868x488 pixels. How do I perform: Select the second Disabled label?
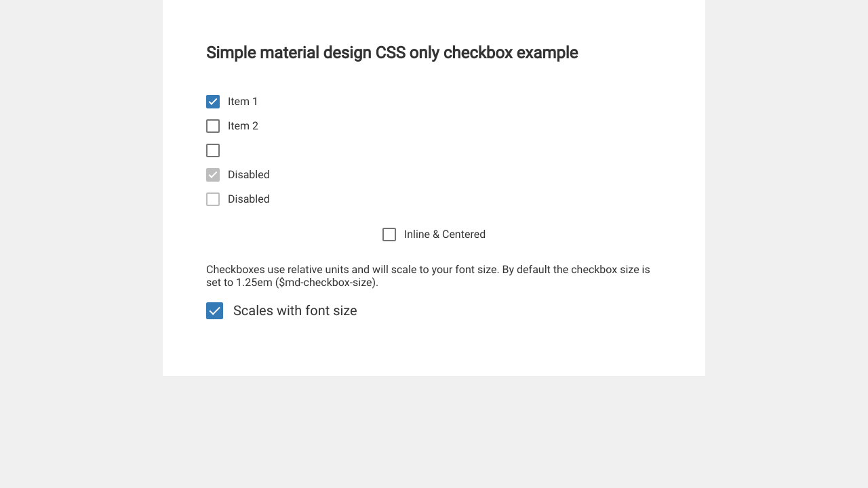[x=249, y=199]
